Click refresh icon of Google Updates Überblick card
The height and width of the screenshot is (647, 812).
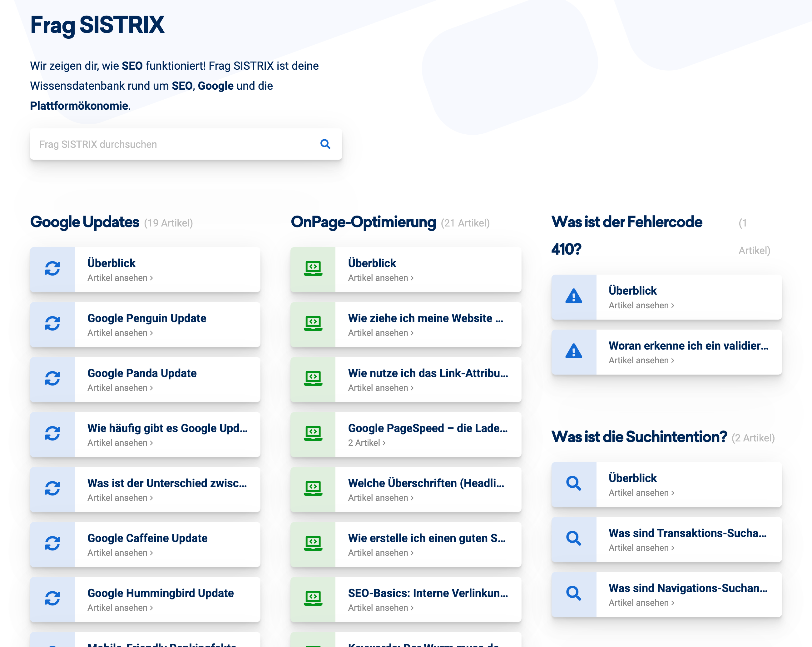[52, 269]
